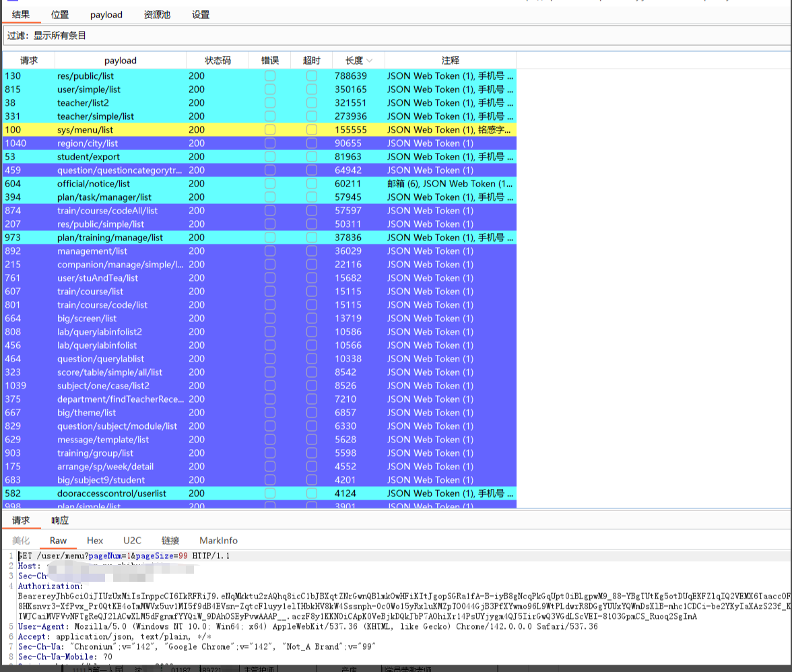
Task: Select the dooraccesscontrol/userlist row
Action: pos(260,494)
